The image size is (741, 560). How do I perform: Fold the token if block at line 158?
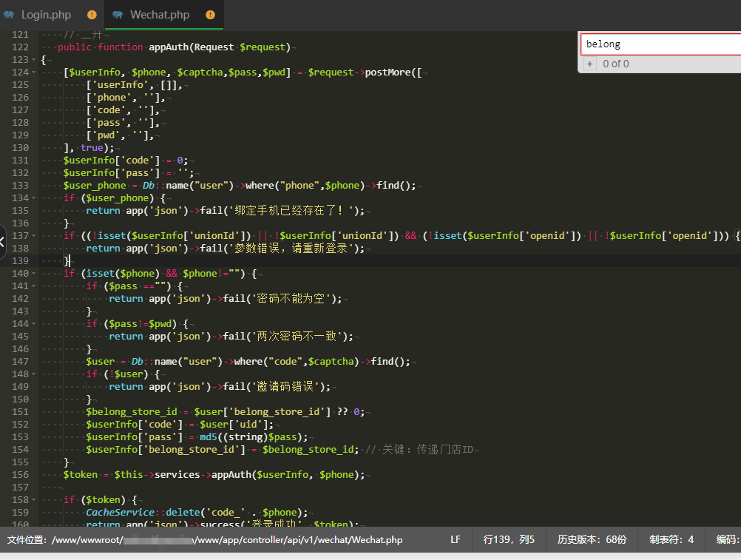tap(34, 500)
